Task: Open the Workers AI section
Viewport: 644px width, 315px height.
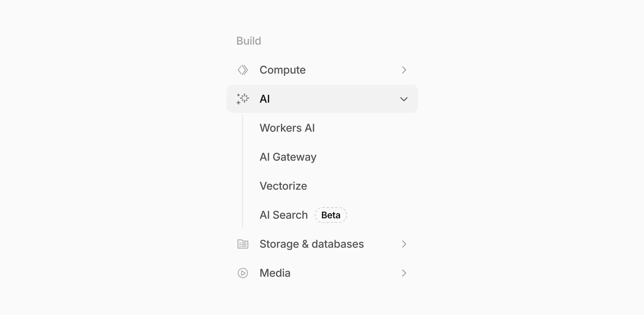Action: [287, 128]
